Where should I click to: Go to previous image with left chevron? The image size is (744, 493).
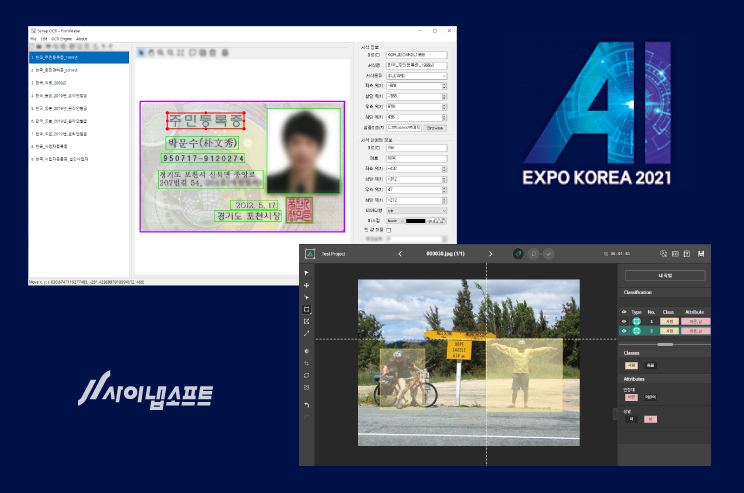point(400,254)
